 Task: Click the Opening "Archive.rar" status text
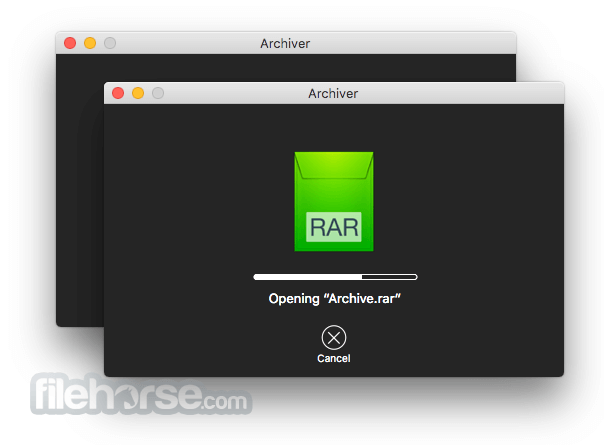(x=334, y=299)
